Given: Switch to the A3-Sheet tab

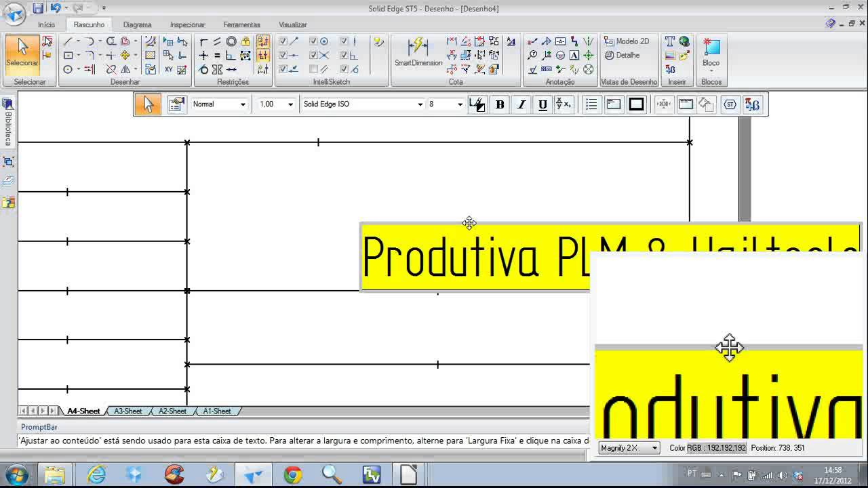Looking at the screenshot, I should (x=128, y=411).
